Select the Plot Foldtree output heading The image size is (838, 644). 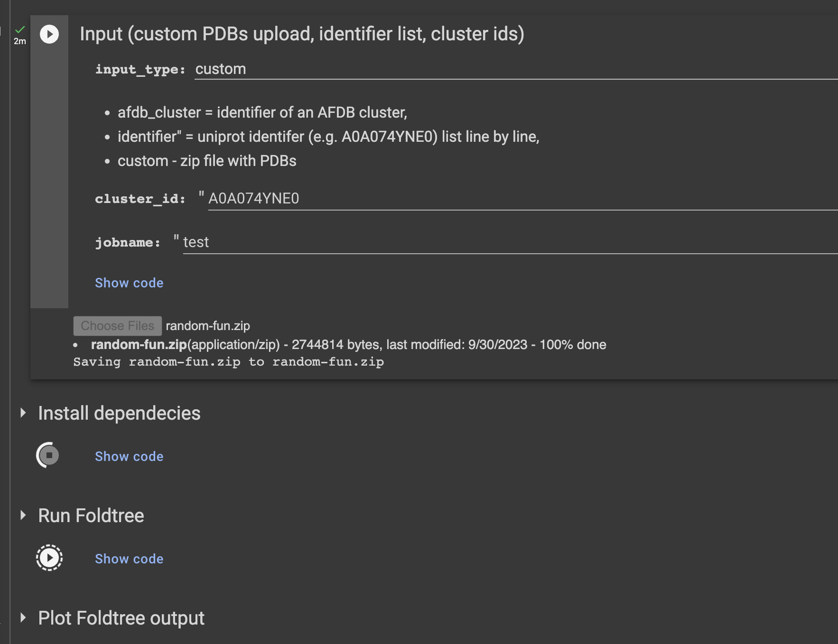click(121, 617)
